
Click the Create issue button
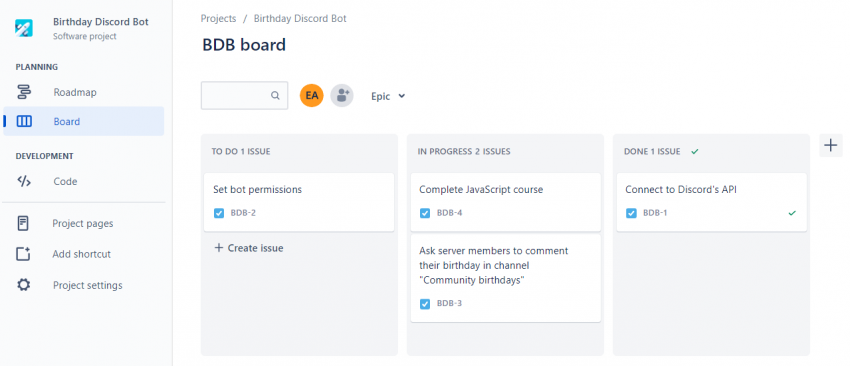(249, 248)
